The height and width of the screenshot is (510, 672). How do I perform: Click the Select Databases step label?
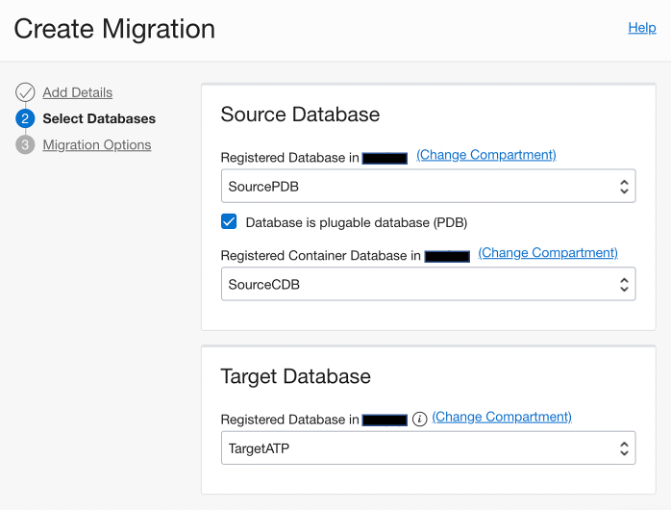coord(99,119)
